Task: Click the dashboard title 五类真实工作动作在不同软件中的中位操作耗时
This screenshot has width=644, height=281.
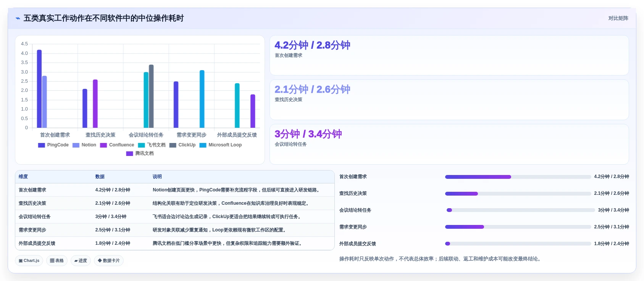Action: click(104, 18)
